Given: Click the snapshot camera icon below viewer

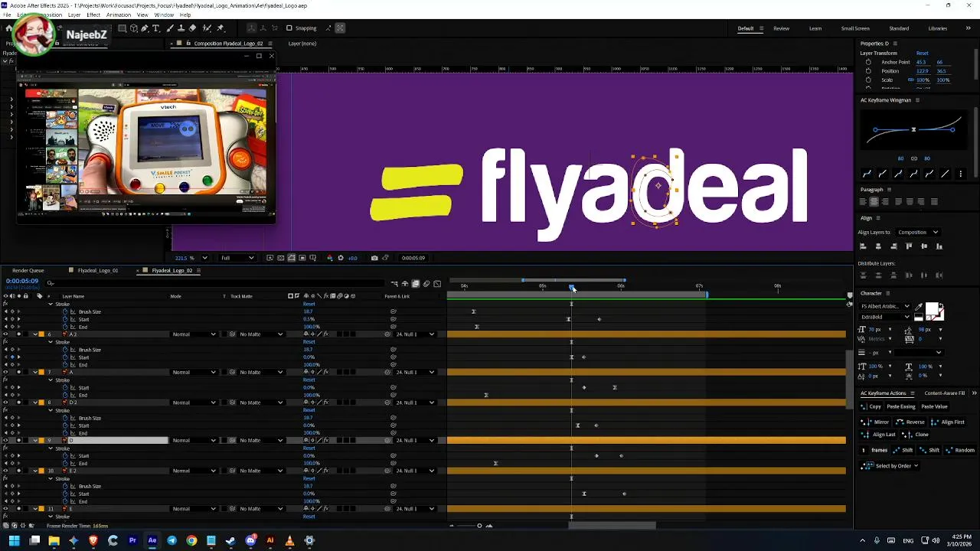Looking at the screenshot, I should (374, 258).
